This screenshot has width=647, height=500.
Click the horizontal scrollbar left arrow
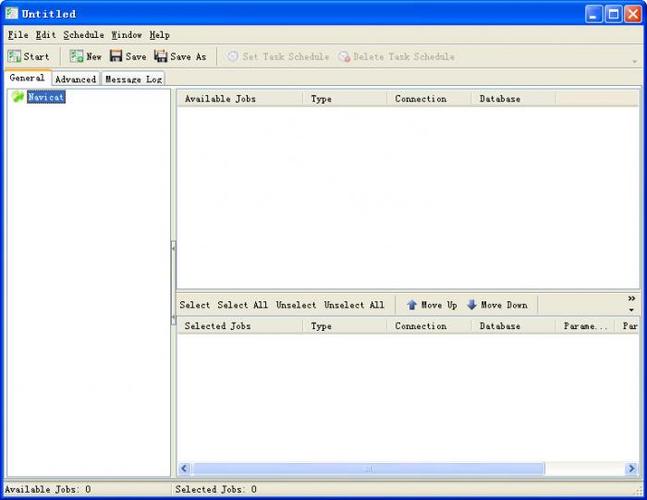tap(184, 468)
